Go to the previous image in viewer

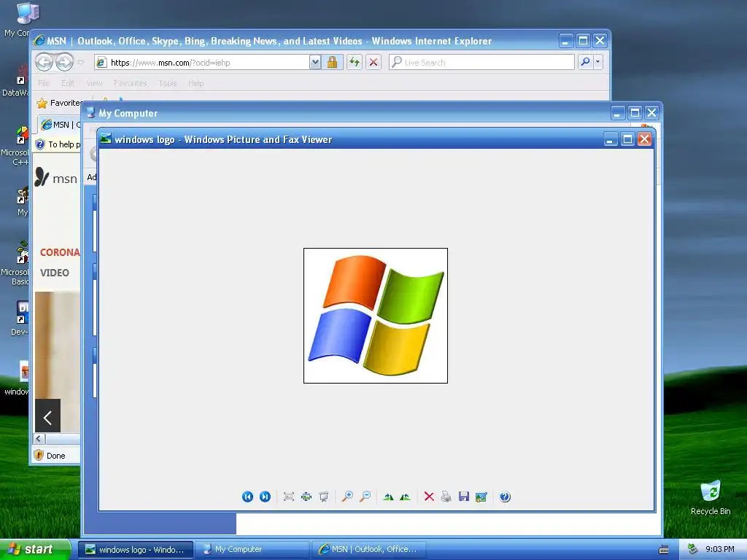pyautogui.click(x=247, y=497)
